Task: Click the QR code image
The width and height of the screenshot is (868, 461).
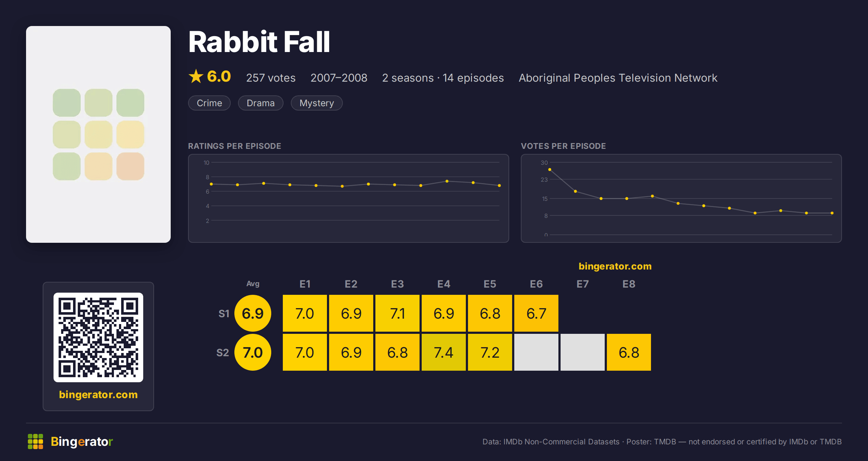Action: pos(98,337)
